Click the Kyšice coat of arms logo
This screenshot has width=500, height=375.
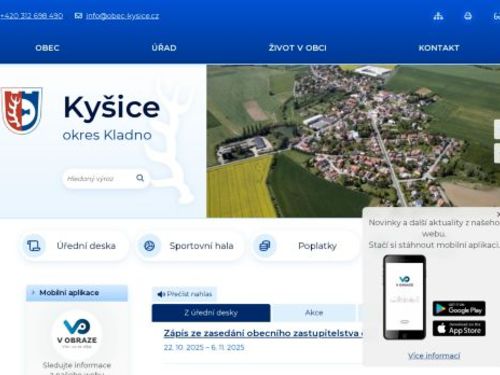point(22,111)
